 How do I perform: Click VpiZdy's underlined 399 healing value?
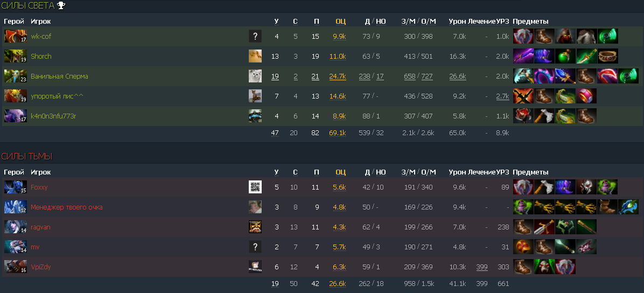(481, 267)
